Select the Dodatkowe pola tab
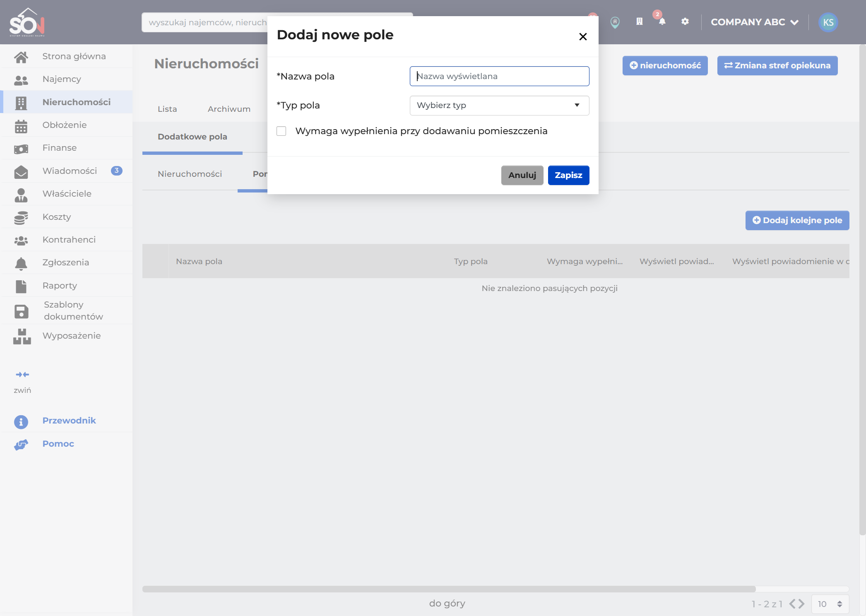Viewport: 866px width, 616px height. (192, 137)
